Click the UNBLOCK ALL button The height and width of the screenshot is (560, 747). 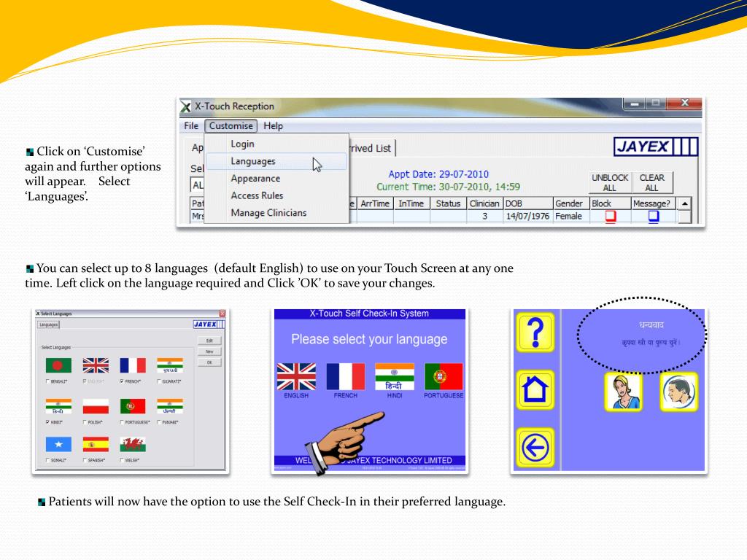tap(610, 182)
